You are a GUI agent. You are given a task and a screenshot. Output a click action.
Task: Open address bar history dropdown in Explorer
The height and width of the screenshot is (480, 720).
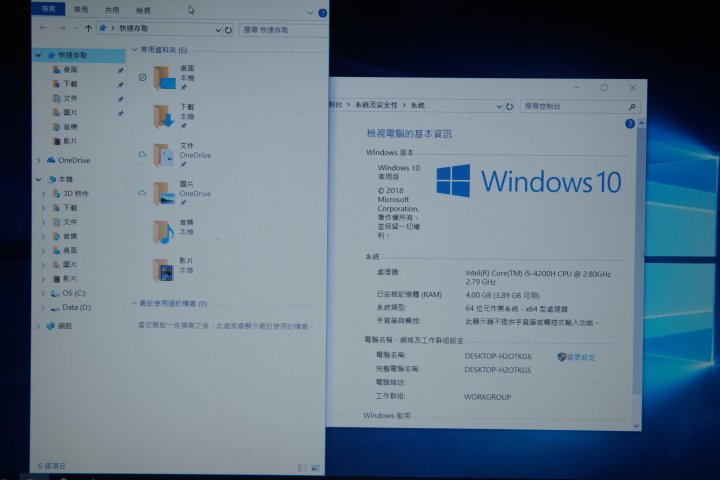coord(218,30)
